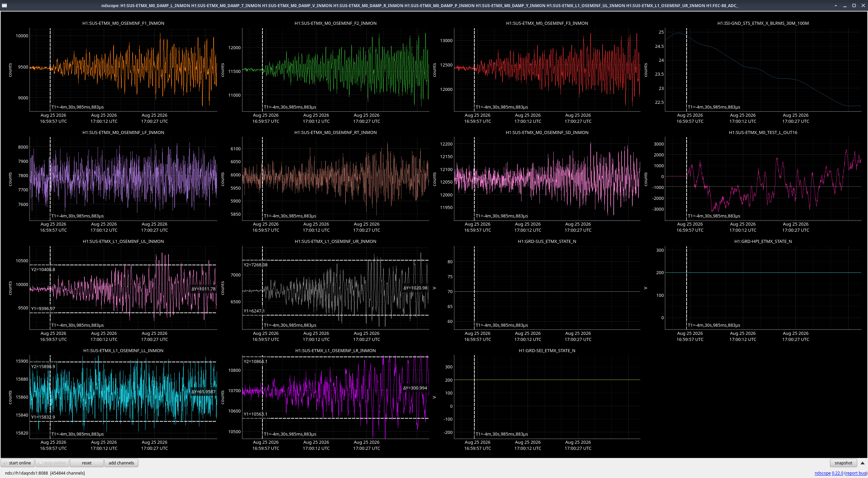This screenshot has width=868, height=478.
Task: Click the T1 cursor label in GRD-SEI_ETMX_STATE_N plot
Action: tap(502, 434)
